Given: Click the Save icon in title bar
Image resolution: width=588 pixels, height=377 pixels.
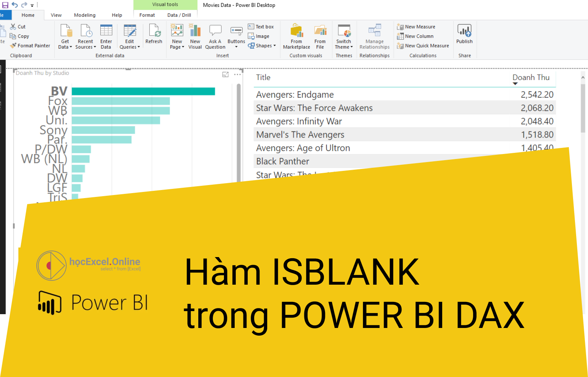Looking at the screenshot, I should pos(5,5).
